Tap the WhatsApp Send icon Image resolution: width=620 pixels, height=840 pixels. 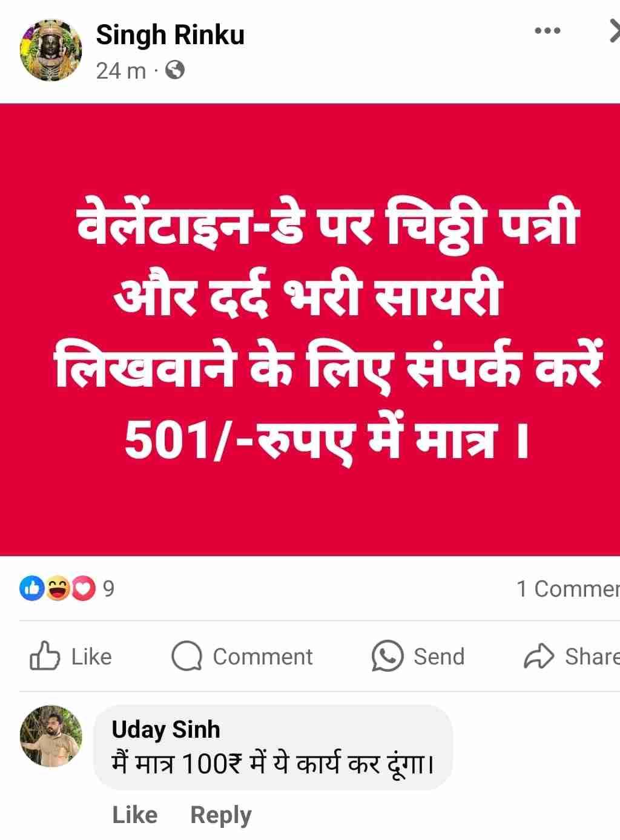click(x=387, y=656)
